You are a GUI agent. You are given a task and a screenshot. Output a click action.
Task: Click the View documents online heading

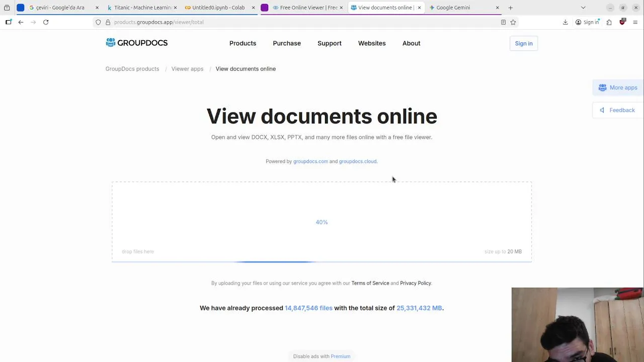tap(321, 116)
